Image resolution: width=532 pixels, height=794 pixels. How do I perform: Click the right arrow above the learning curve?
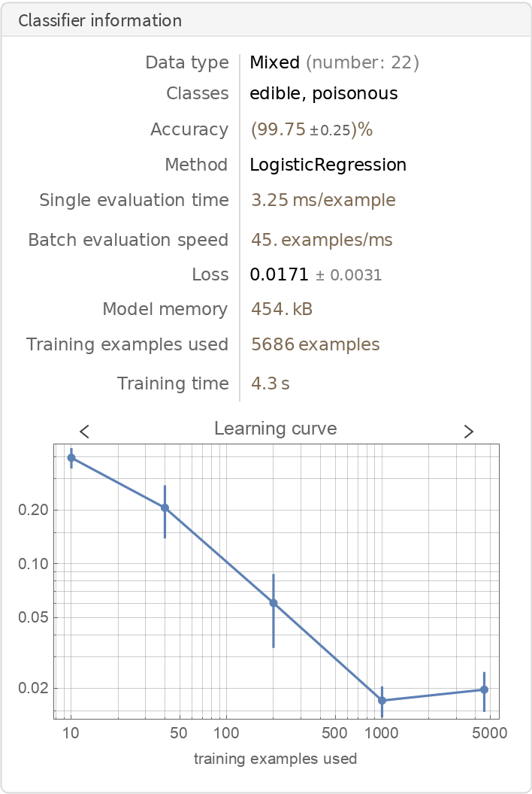(469, 431)
